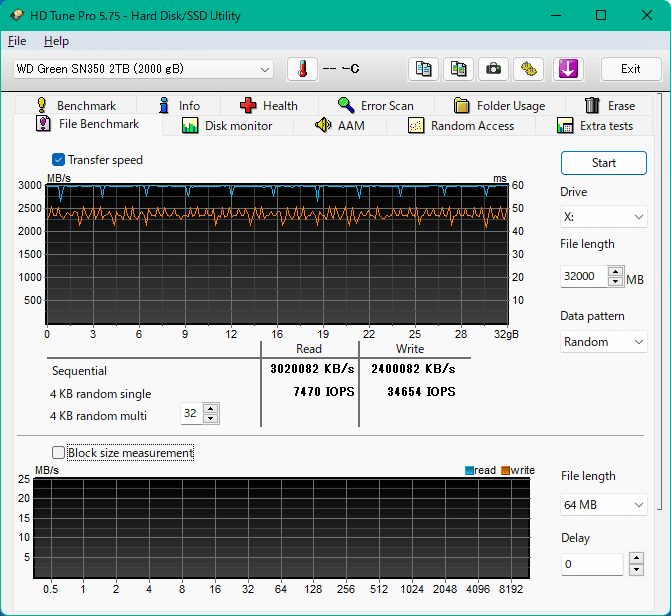671x616 pixels.
Task: Click the camera save screenshot icon
Action: 493,69
